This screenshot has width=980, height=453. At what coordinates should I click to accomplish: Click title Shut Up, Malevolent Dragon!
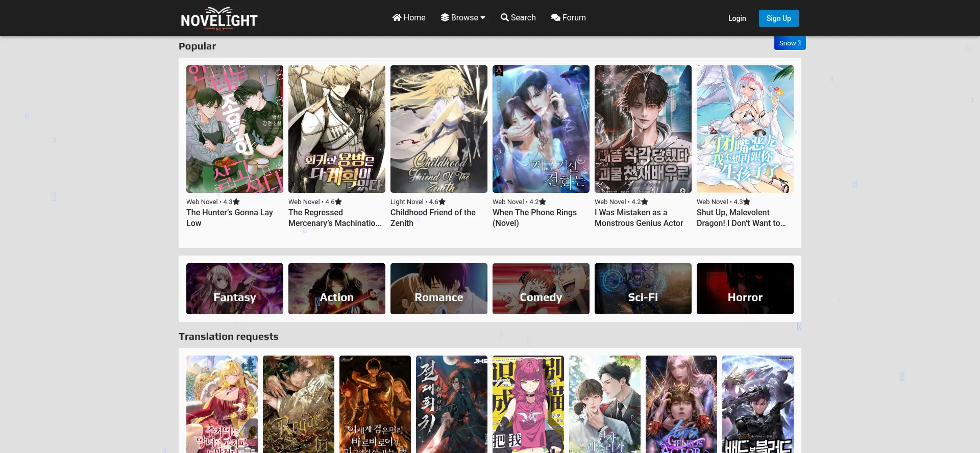tap(741, 218)
